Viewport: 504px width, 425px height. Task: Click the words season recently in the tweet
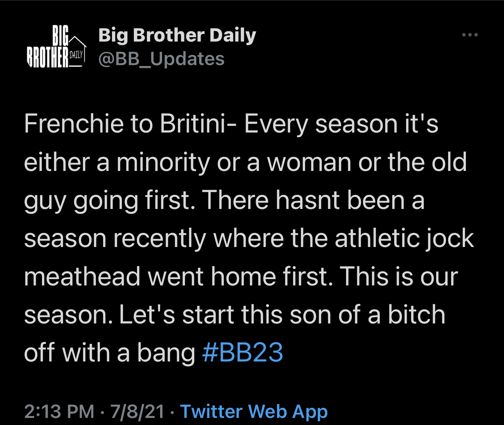pyautogui.click(x=115, y=239)
